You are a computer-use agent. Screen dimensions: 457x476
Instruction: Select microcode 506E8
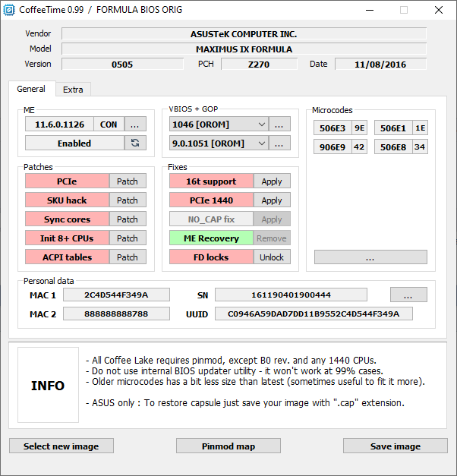[393, 147]
